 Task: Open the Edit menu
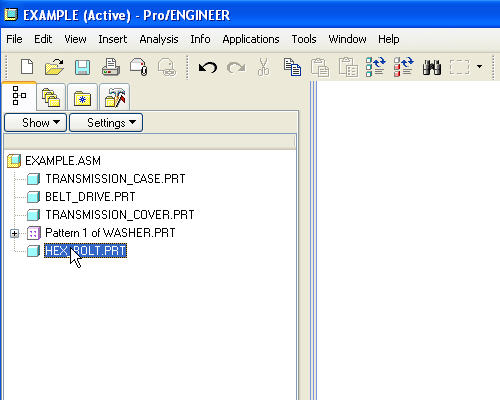coord(43,39)
